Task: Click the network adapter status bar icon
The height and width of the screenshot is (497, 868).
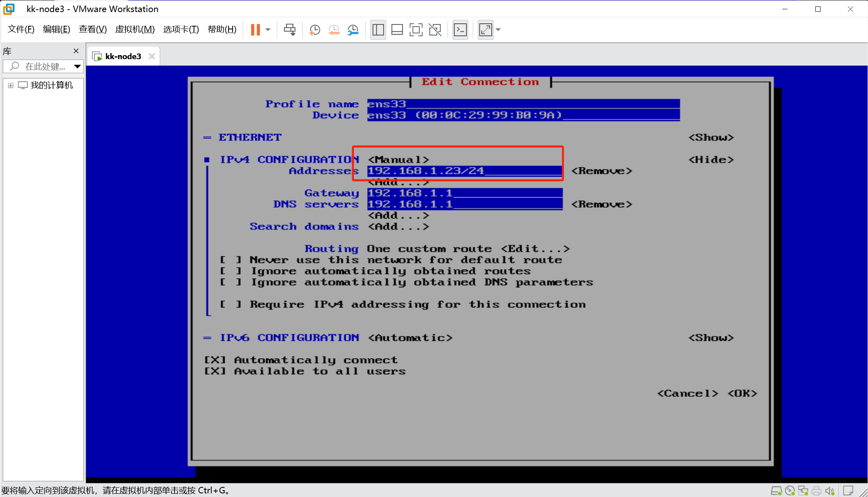Action: (x=803, y=491)
